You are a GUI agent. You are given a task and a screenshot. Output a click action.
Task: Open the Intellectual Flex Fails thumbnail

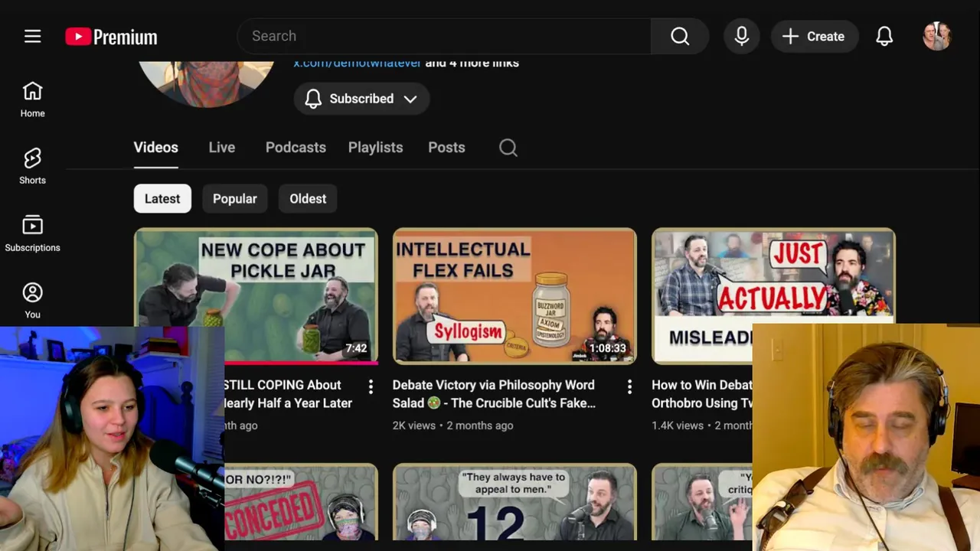514,295
